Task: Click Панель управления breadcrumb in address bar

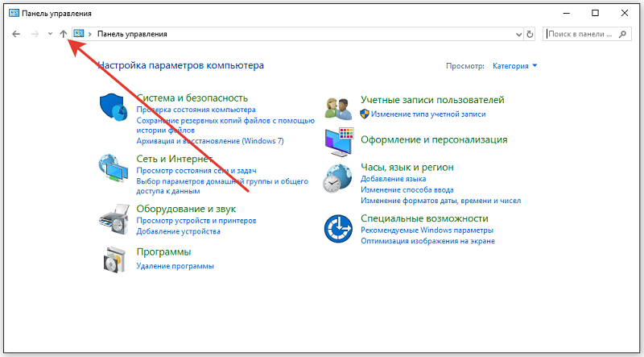Action: [132, 34]
